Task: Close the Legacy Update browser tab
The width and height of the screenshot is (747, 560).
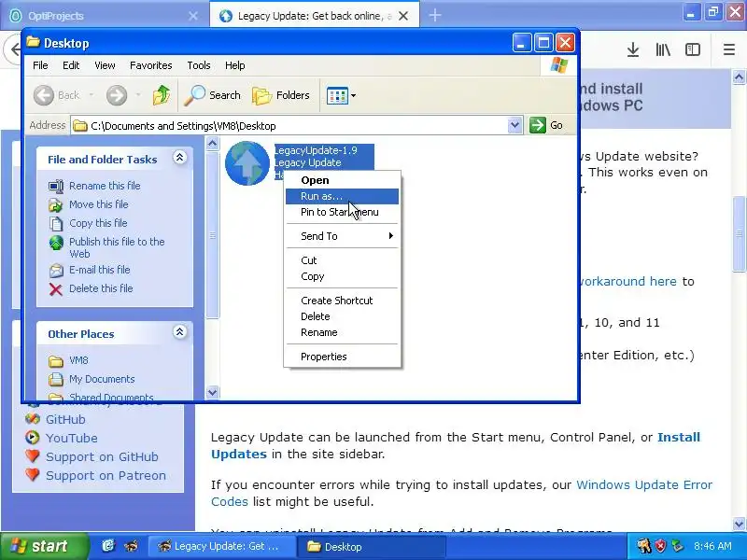Action: click(x=403, y=16)
